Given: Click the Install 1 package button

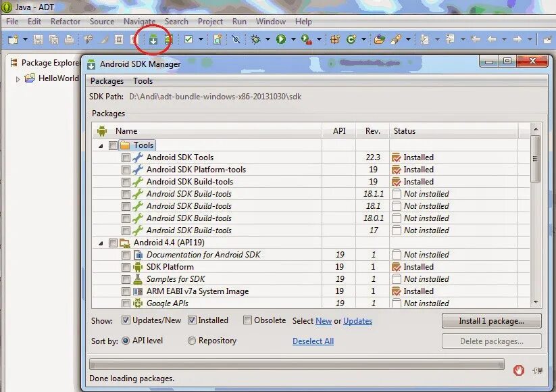Looking at the screenshot, I should click(491, 321).
